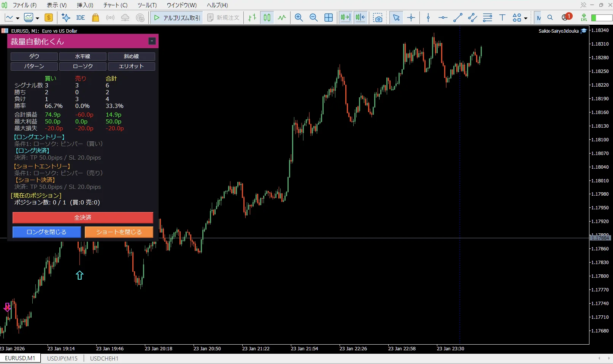Screen dimensions: 613x364
Task: Take a chart screenshot with camera icon
Action: (x=378, y=17)
